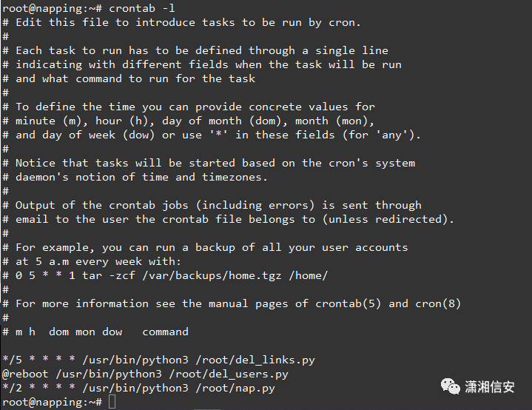This screenshot has width=532, height=410.
Task: Click the 'crontab -l' command text
Action: [142, 8]
